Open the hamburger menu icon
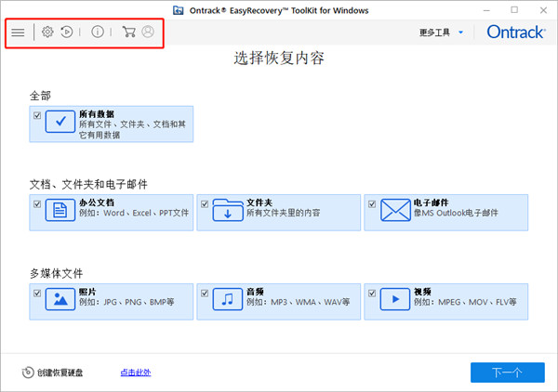This screenshot has height=392, width=558. 18,33
